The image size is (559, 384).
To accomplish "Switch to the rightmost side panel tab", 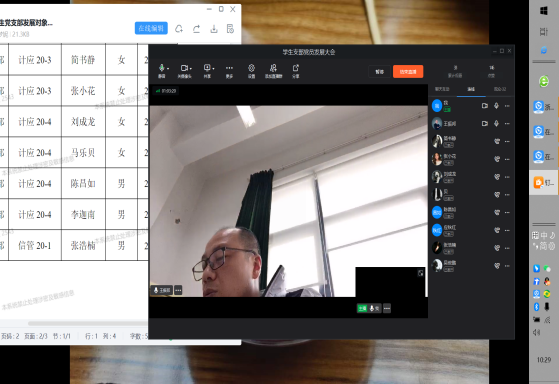I will pos(500,89).
